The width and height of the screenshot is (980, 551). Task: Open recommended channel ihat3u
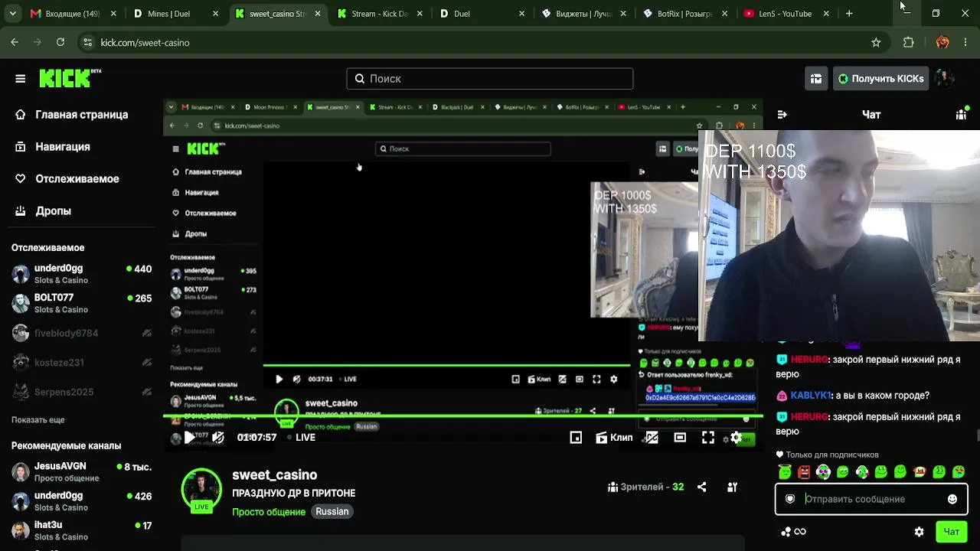coord(81,530)
